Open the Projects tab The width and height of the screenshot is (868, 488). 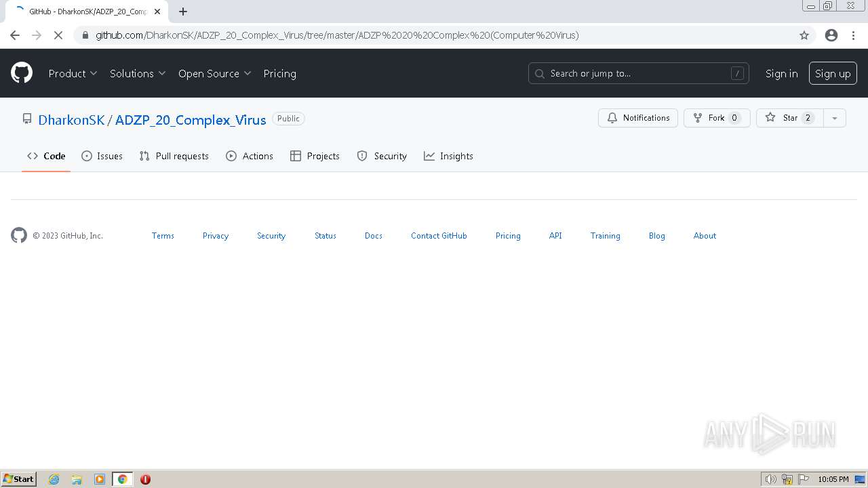click(x=315, y=156)
